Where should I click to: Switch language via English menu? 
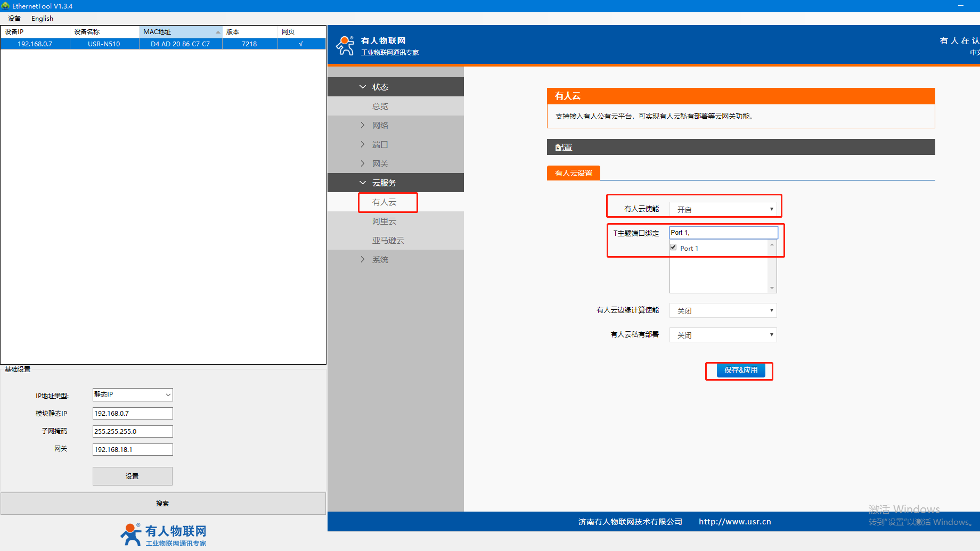click(42, 19)
